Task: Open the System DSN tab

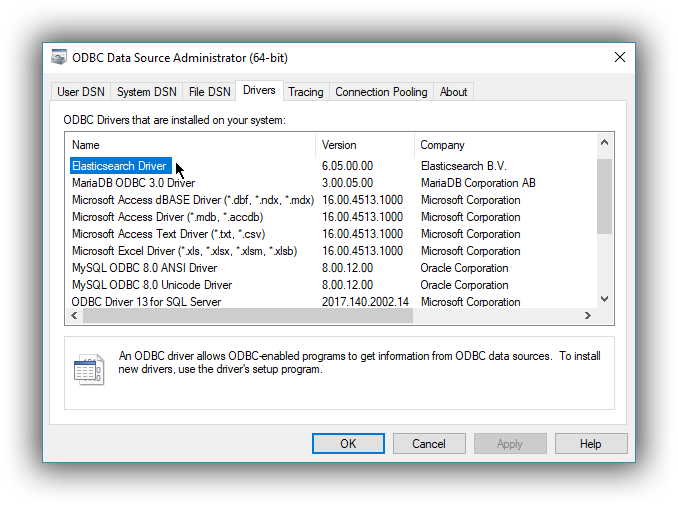Action: coord(146,92)
